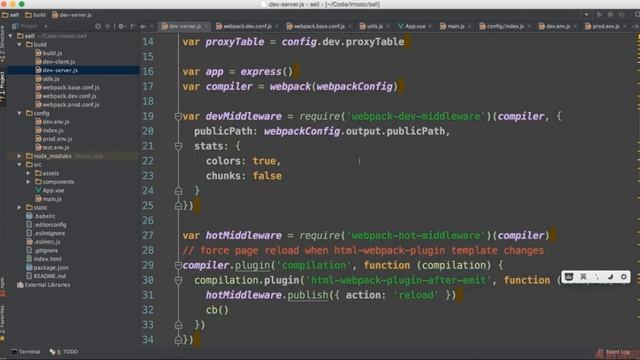
Task: Click the editor tabs overflow list icon
Action: coord(636,26)
